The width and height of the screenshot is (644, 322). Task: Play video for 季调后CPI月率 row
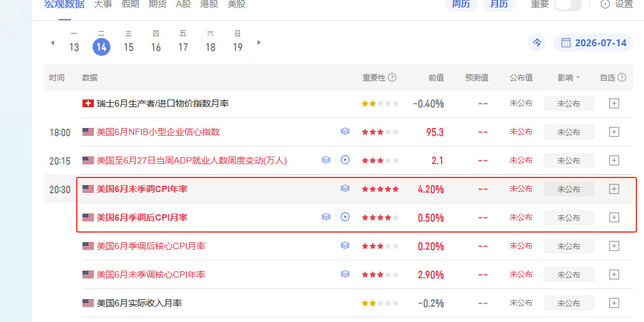point(345,217)
